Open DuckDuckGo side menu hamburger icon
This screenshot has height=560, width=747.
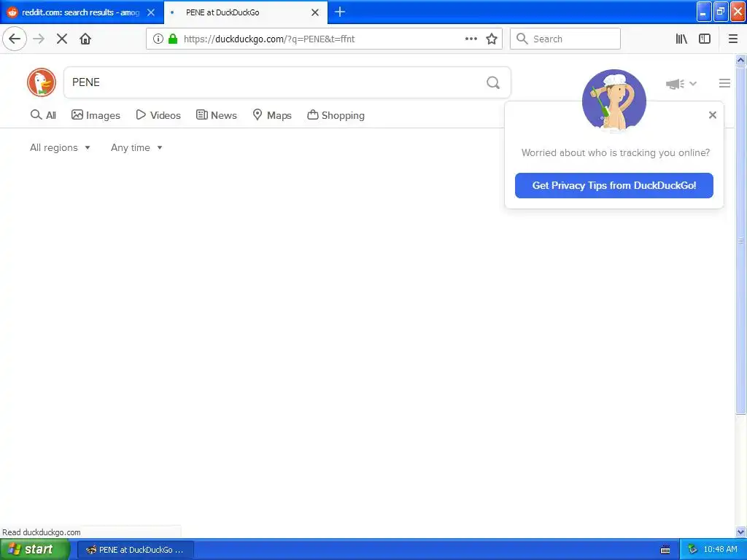724,83
